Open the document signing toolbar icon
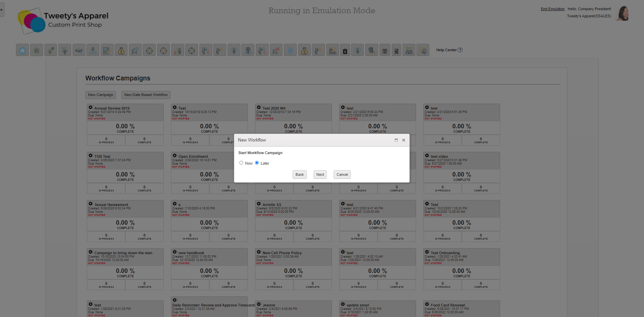The height and width of the screenshot is (317, 644). (107, 50)
